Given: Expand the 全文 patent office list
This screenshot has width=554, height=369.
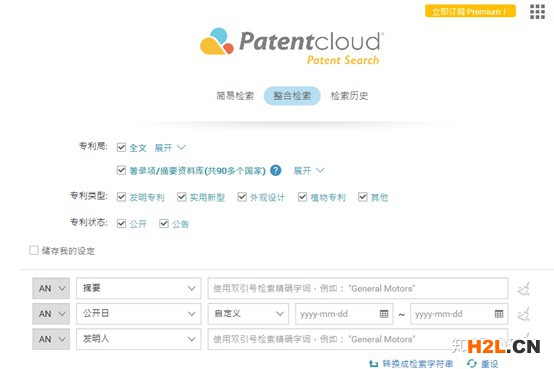Looking at the screenshot, I should [170, 147].
